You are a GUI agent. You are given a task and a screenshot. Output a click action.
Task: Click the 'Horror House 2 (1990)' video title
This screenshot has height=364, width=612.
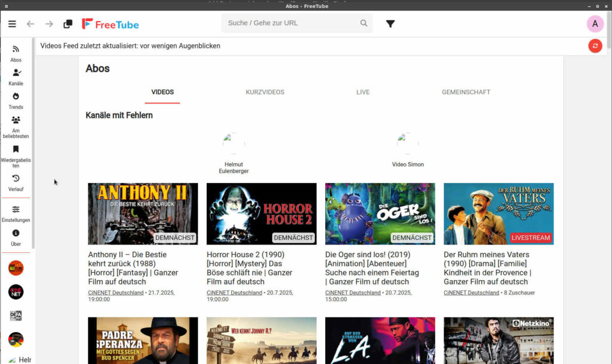pyautogui.click(x=249, y=268)
